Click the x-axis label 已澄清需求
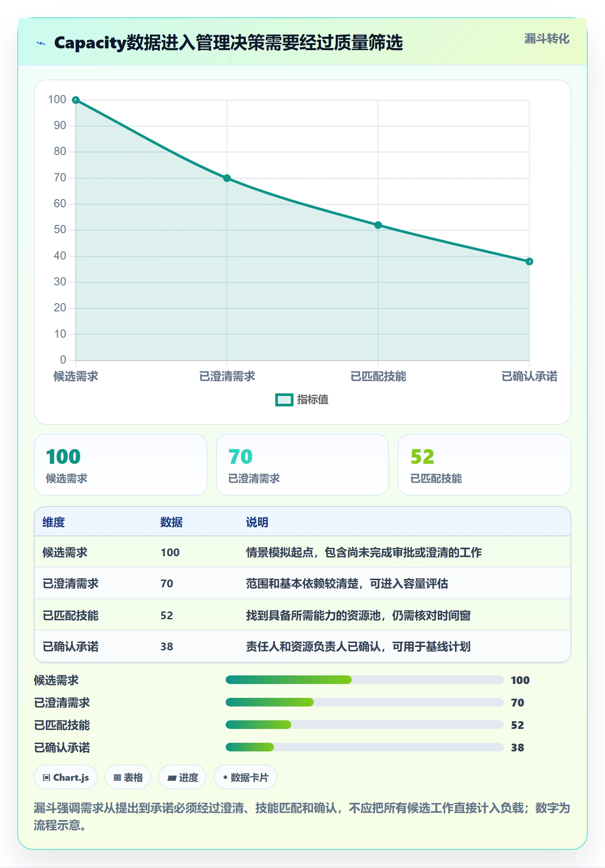 click(x=227, y=377)
